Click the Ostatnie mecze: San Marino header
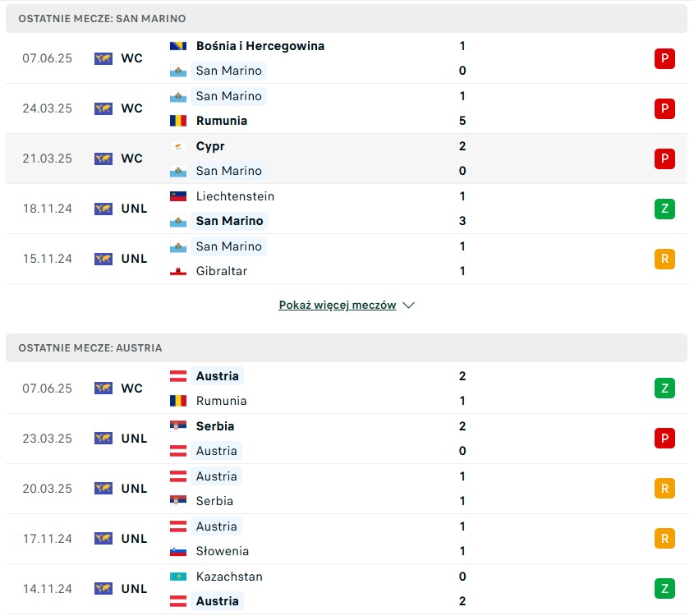The width and height of the screenshot is (694, 616). [x=347, y=19]
